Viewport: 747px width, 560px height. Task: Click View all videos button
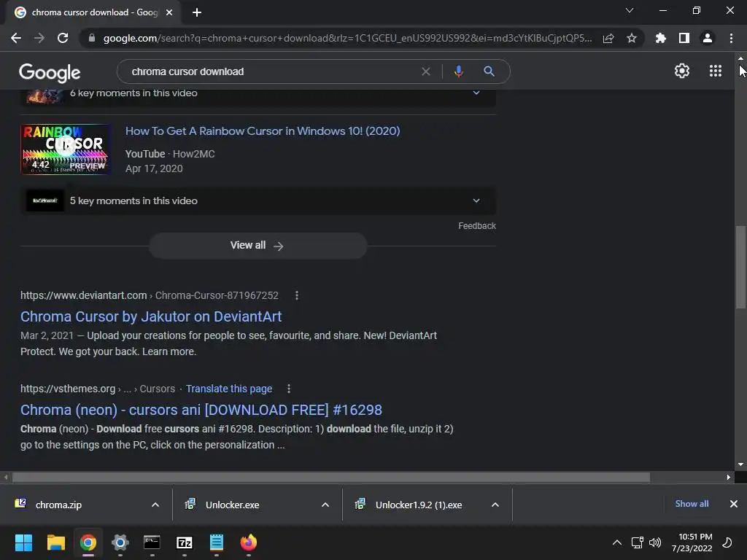(258, 246)
